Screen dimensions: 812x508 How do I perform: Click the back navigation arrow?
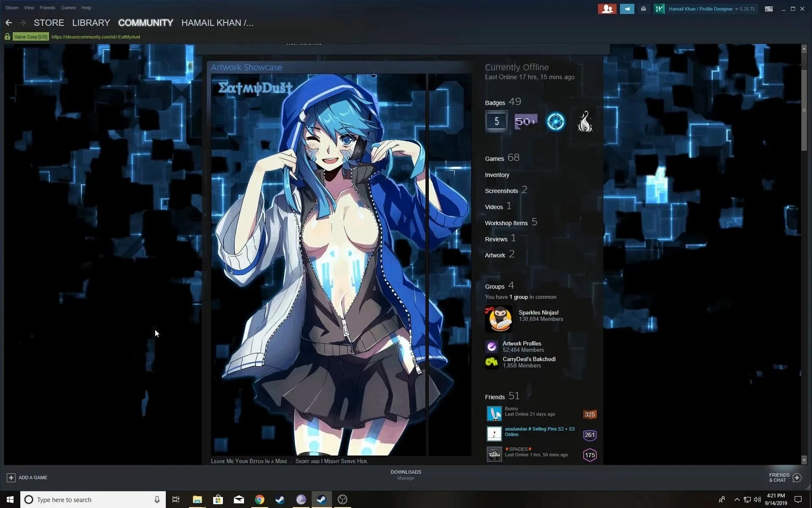click(8, 23)
